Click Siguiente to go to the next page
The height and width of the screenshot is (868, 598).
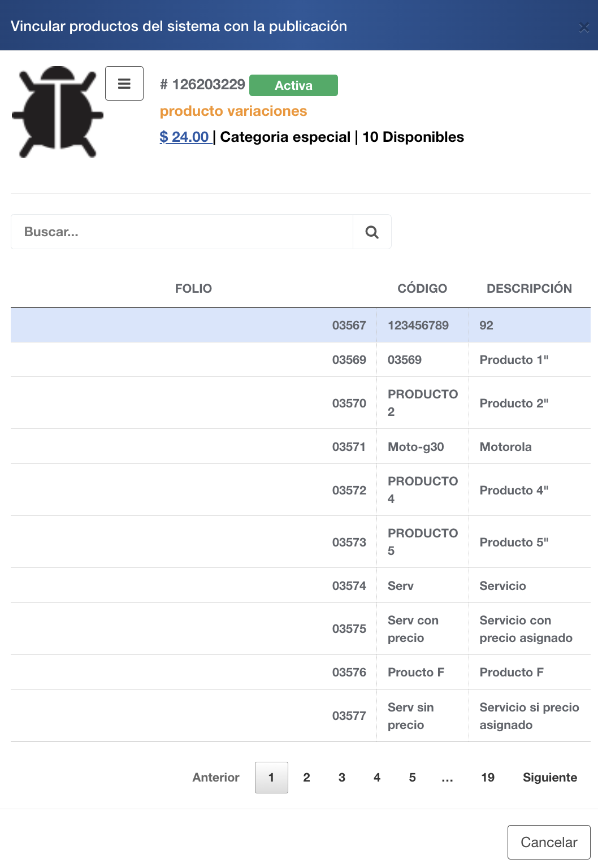coord(549,778)
